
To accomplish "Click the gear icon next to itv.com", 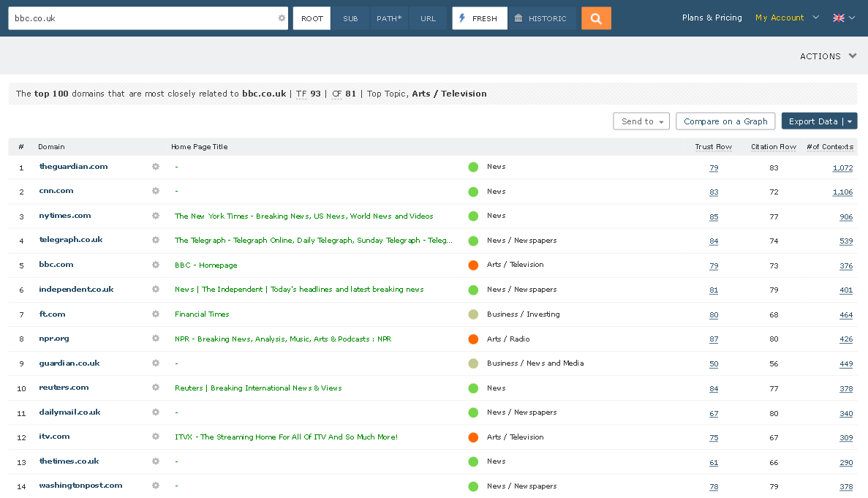I will 155,437.
